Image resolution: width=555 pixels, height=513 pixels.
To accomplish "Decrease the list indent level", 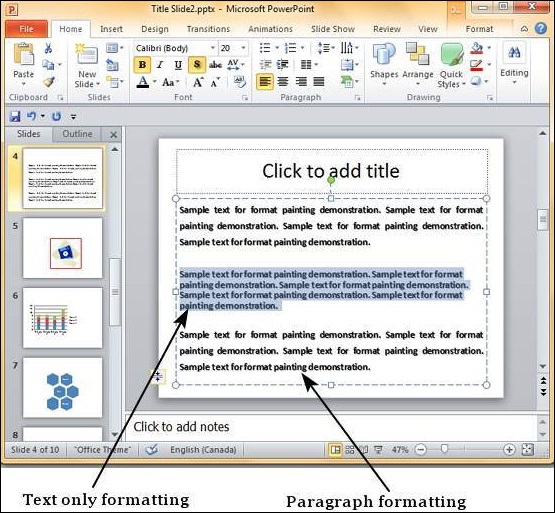I will pyautogui.click(x=265, y=64).
